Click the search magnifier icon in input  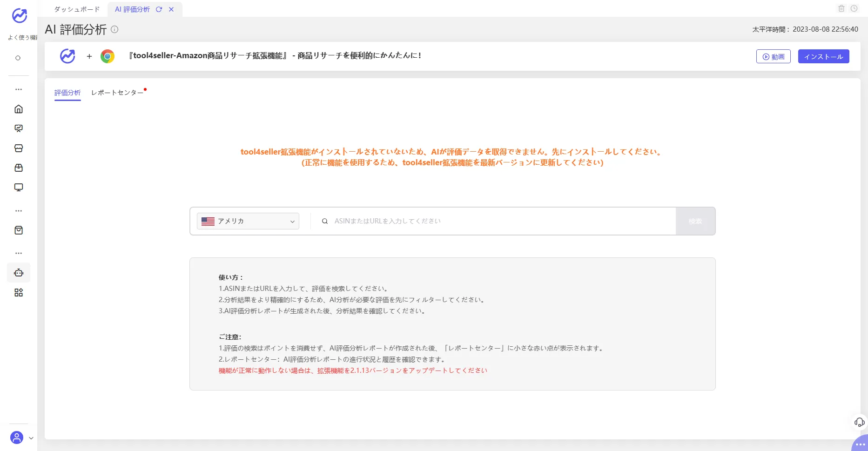325,221
